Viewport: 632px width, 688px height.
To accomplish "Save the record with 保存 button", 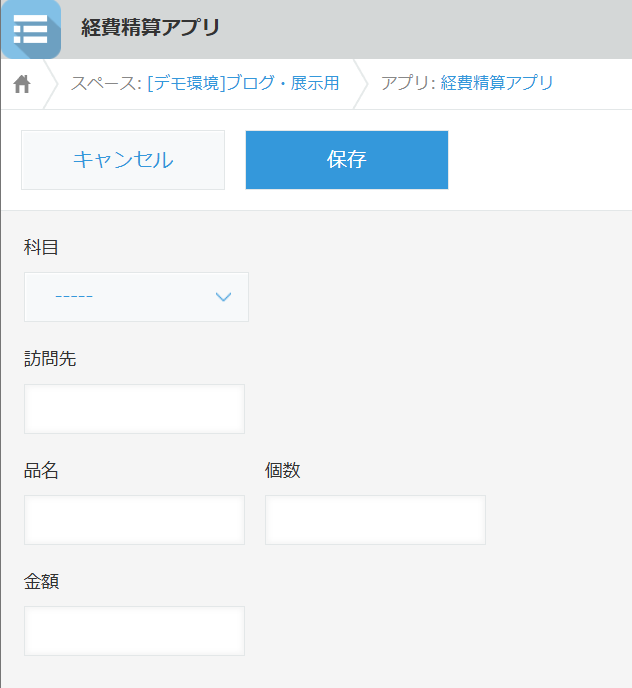I will (346, 160).
